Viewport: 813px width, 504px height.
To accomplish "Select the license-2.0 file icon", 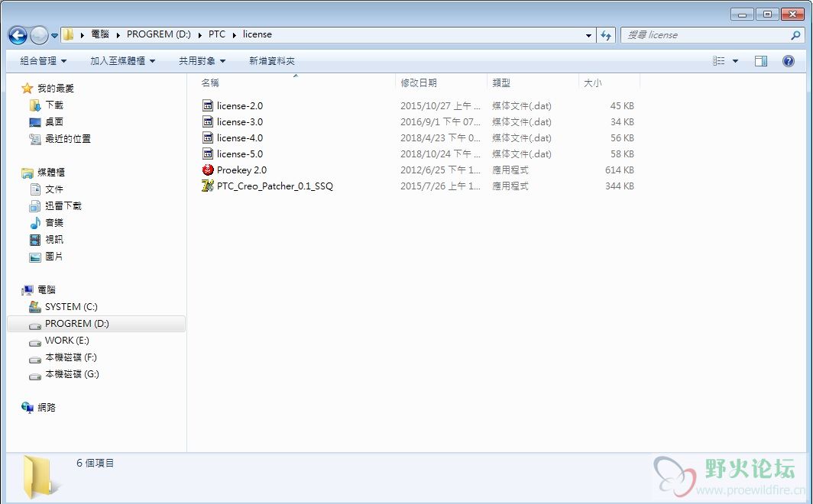I will [208, 105].
